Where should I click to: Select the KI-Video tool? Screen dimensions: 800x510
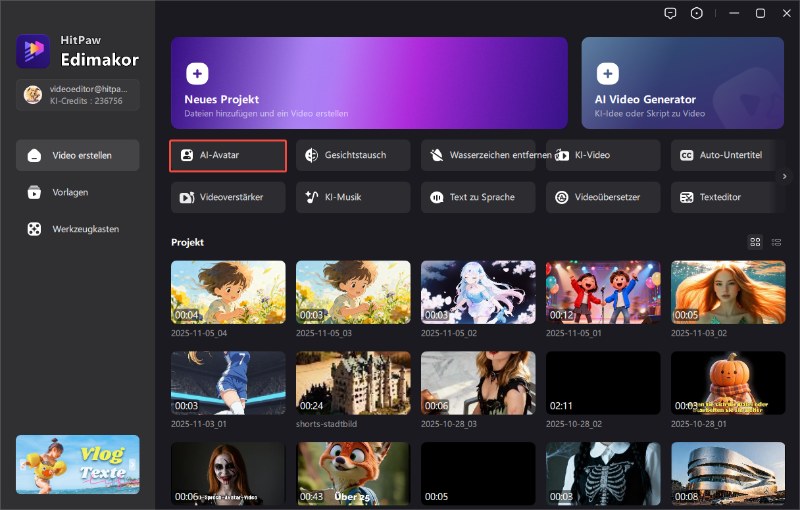click(603, 156)
